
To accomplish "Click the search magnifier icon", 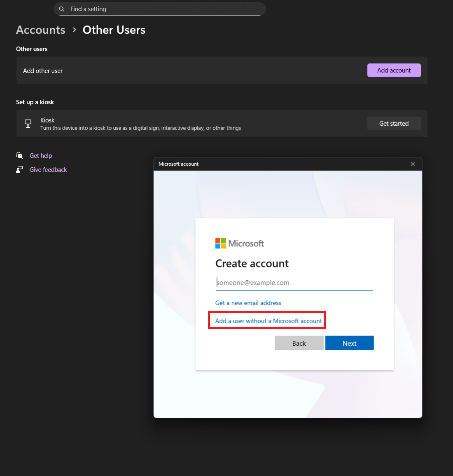I will point(62,9).
